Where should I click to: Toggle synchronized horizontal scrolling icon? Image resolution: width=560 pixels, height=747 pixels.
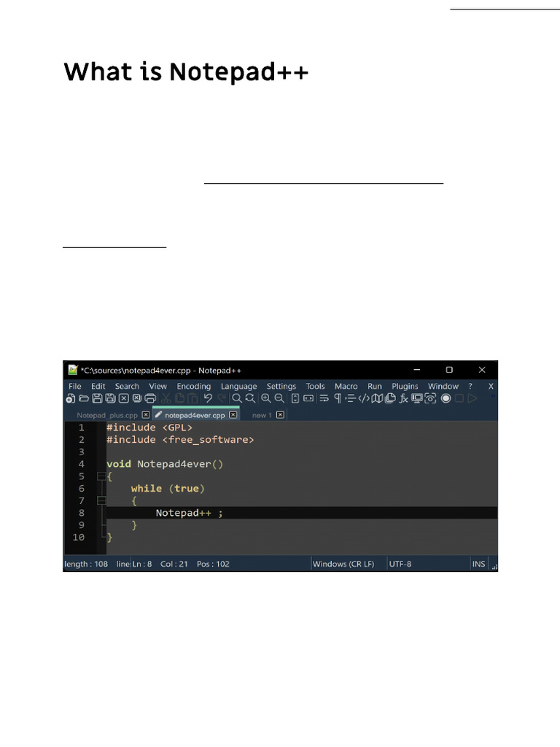click(x=308, y=398)
